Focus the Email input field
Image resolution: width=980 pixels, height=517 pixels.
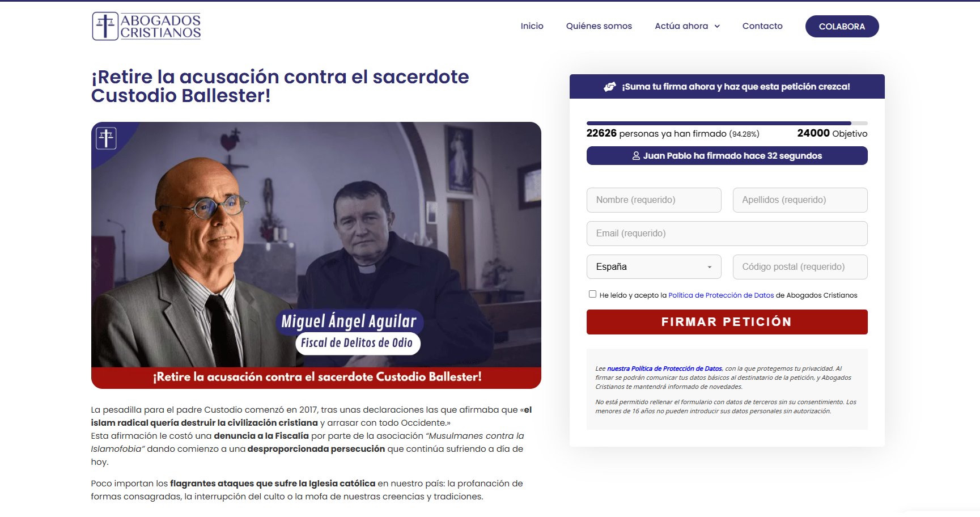(x=727, y=234)
